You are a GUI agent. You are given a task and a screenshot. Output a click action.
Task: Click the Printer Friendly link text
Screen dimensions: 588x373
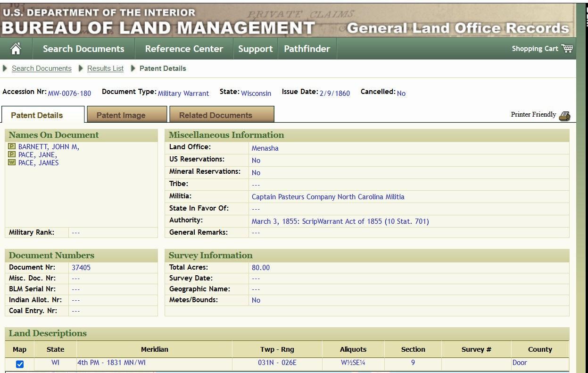point(533,115)
